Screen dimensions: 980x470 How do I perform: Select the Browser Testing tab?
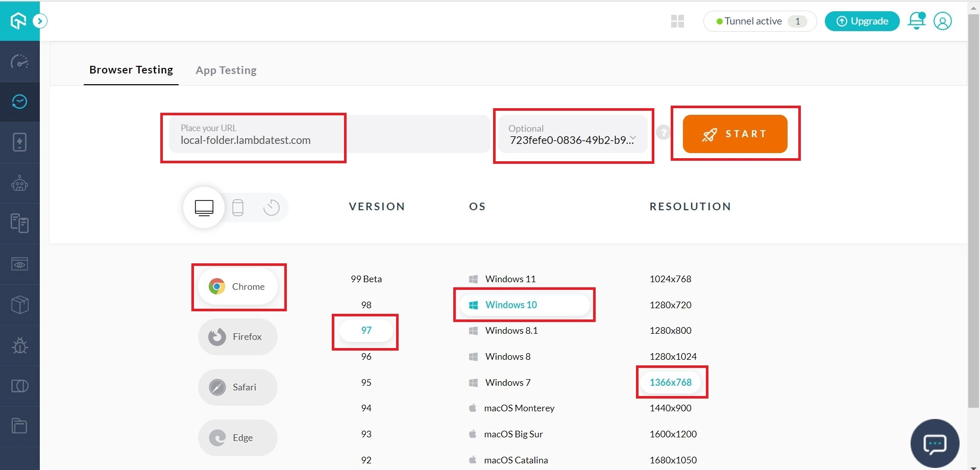[131, 70]
